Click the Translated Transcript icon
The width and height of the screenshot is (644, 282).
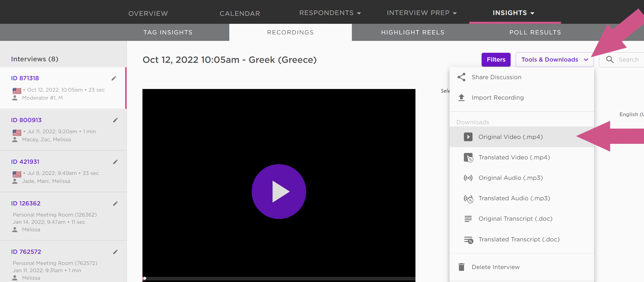(468, 240)
